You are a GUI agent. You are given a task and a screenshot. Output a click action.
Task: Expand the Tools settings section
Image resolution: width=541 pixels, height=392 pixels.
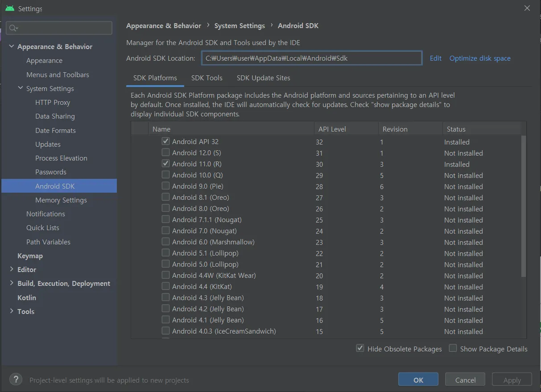[x=12, y=311]
